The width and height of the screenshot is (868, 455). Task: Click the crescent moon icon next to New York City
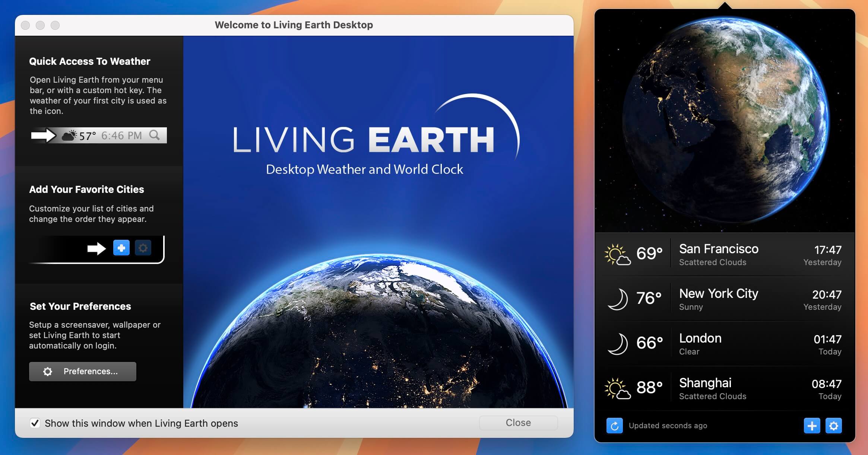coord(618,298)
